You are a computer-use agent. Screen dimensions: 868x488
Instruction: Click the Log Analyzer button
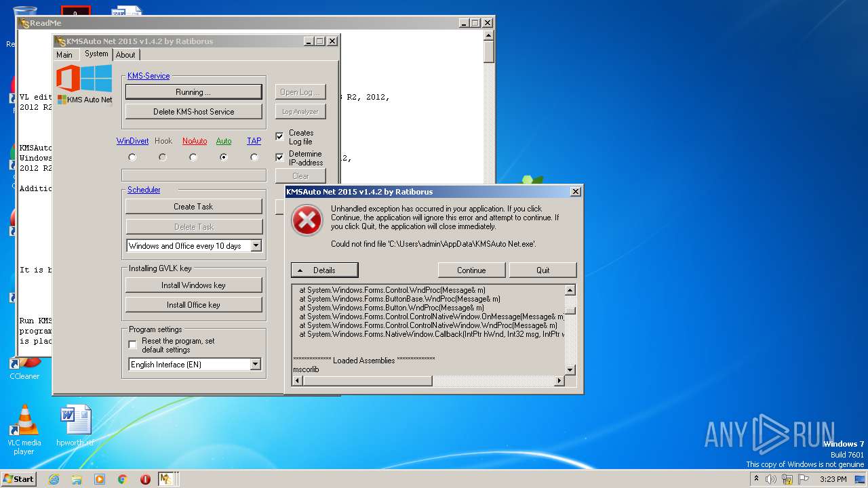point(300,111)
